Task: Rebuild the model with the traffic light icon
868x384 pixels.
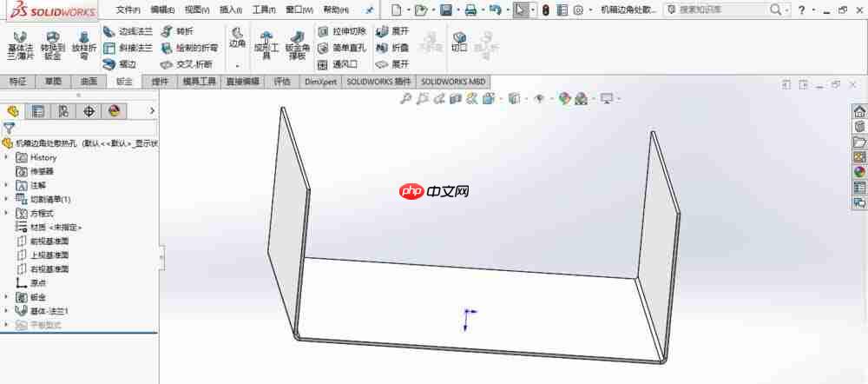Action: (x=546, y=10)
